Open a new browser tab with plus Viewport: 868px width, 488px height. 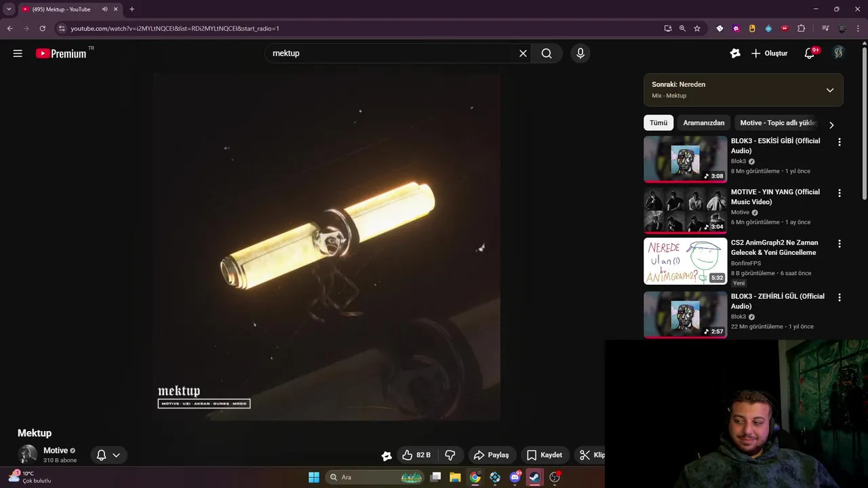(132, 9)
